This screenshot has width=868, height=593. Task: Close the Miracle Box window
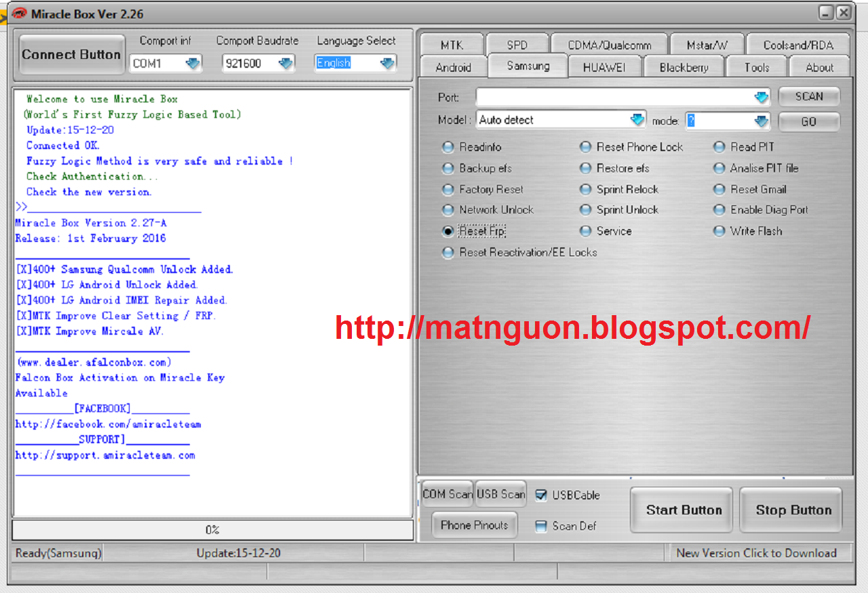(x=844, y=13)
